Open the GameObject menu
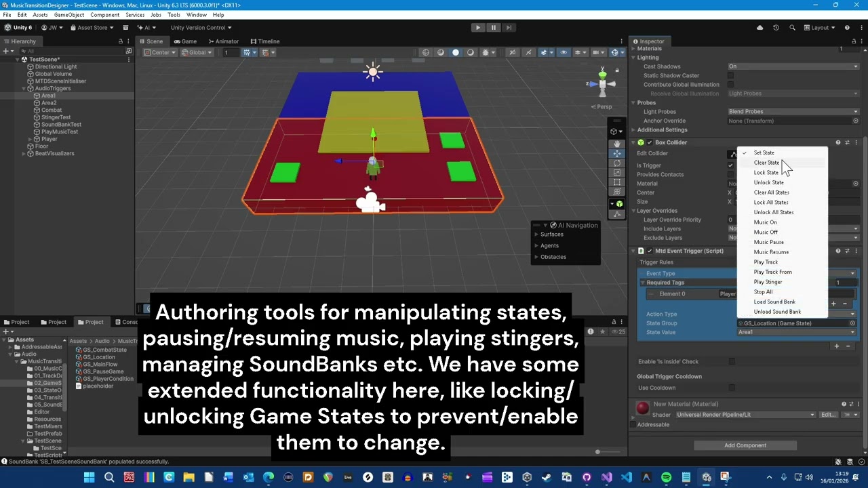Viewport: 868px width, 488px height. click(x=69, y=15)
